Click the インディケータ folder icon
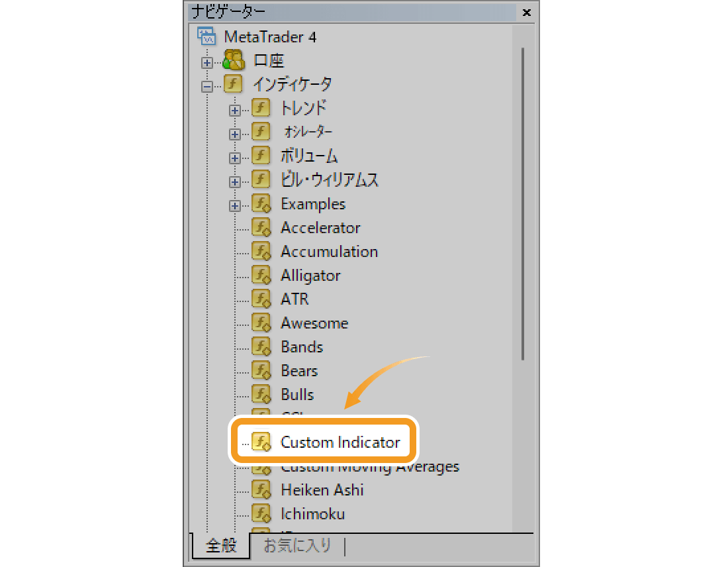Image resolution: width=728 pixels, height=567 pixels. click(233, 84)
